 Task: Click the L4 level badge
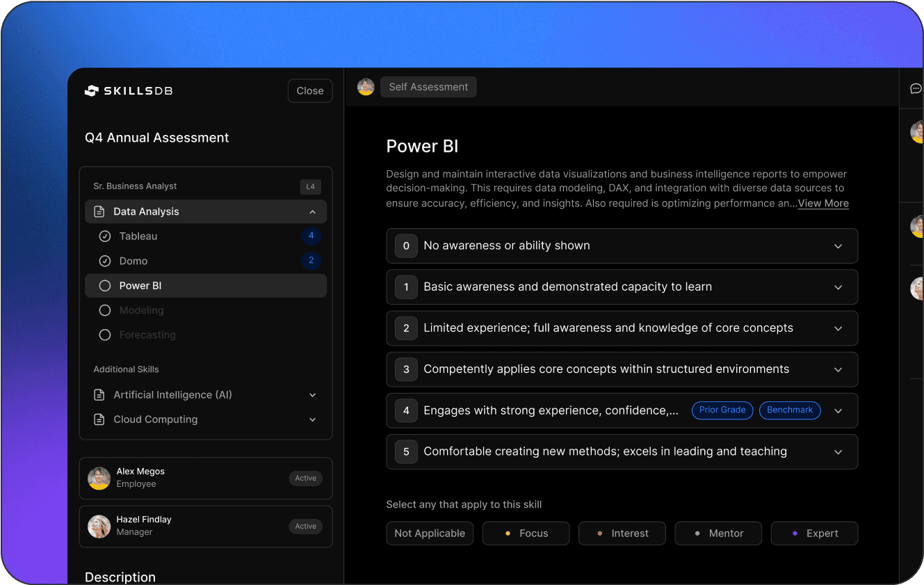click(x=310, y=186)
